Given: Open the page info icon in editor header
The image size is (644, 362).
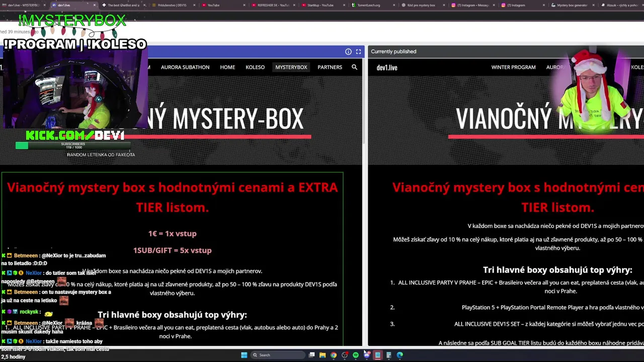Looking at the screenshot, I should click(348, 51).
